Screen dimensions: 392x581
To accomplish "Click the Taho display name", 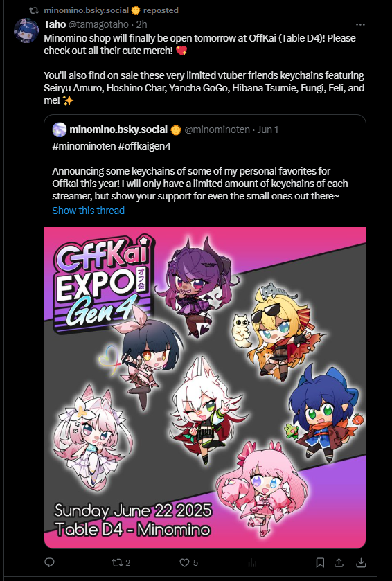I will tap(55, 24).
